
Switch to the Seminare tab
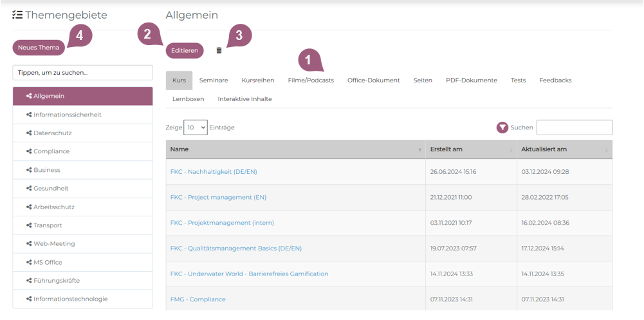214,80
